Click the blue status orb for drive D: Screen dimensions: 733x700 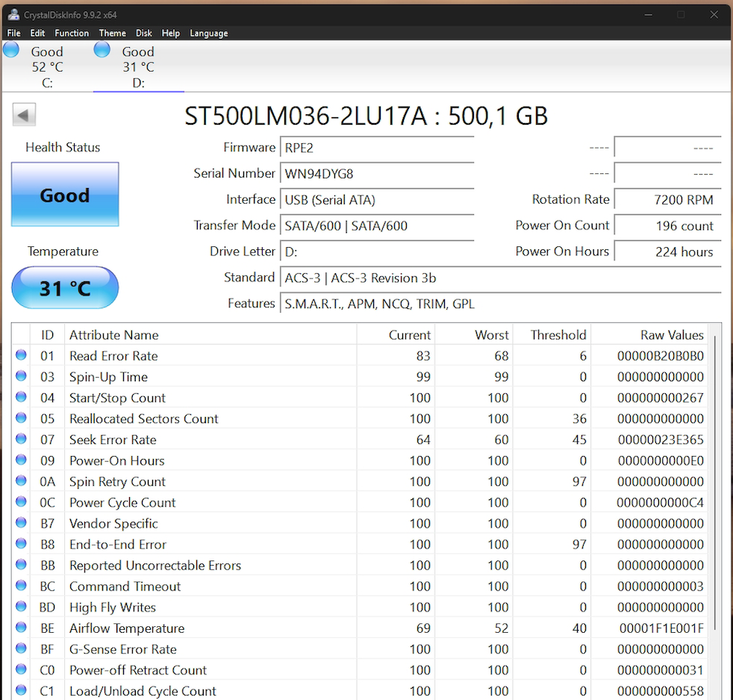pyautogui.click(x=102, y=49)
